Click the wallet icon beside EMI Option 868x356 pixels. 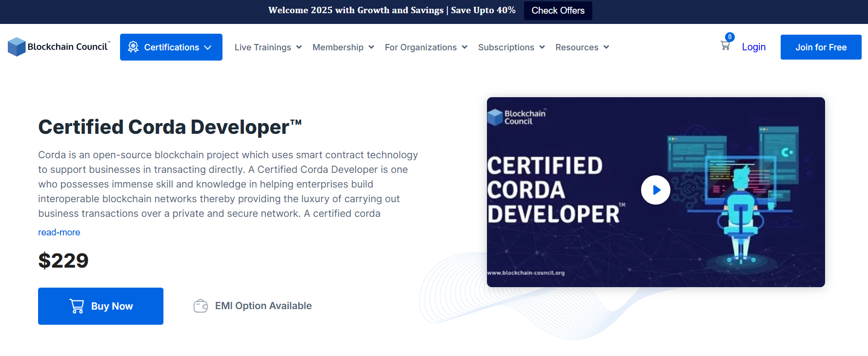pyautogui.click(x=201, y=306)
